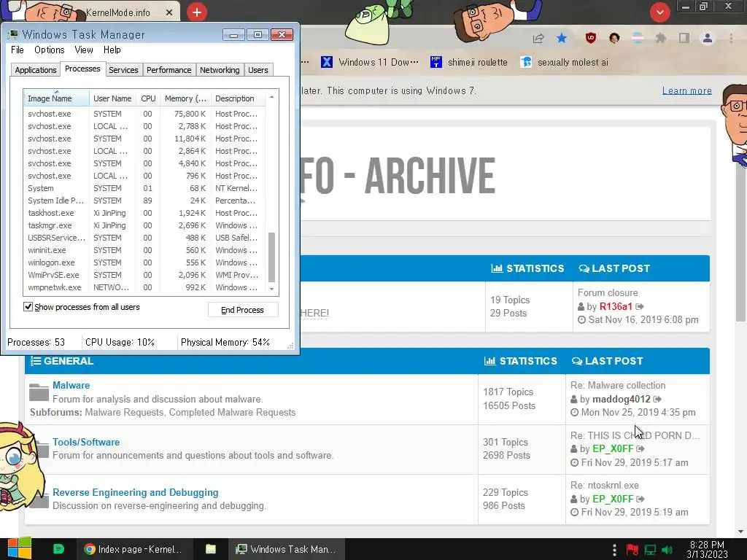Open the Chrome profile avatar menu
This screenshot has height=560, width=747.
coord(708,38)
